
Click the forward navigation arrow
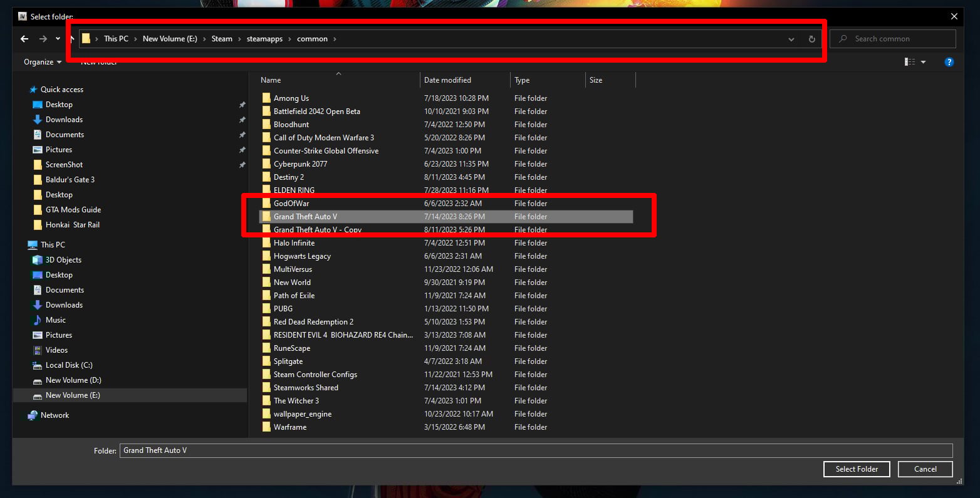click(x=41, y=38)
